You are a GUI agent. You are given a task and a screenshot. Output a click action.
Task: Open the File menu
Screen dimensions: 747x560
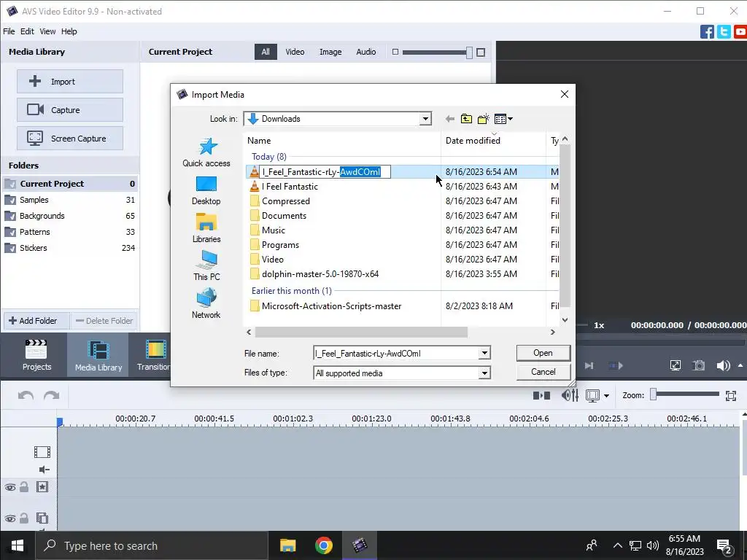(9, 31)
